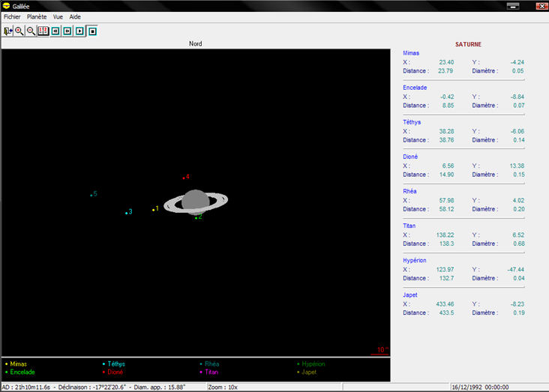This screenshot has width=549, height=392.
Task: Select the Titan heading in data panel
Action: point(409,226)
